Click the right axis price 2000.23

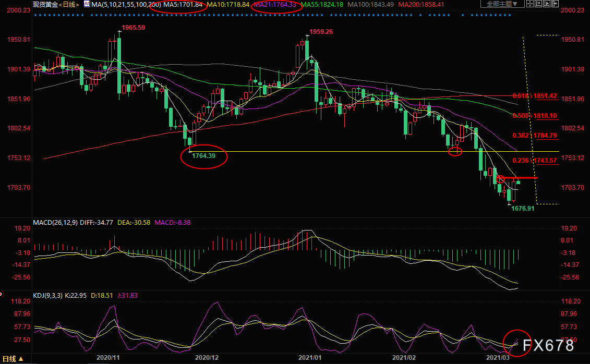573,10
